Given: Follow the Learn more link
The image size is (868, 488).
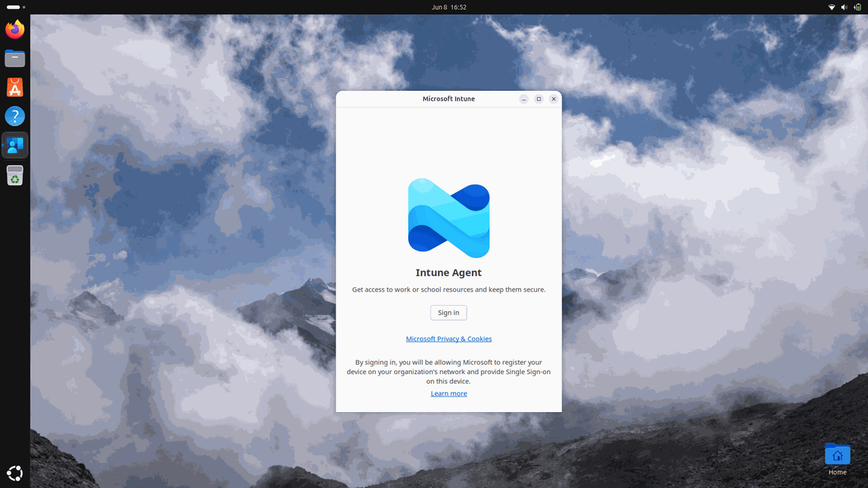Looking at the screenshot, I should [449, 394].
